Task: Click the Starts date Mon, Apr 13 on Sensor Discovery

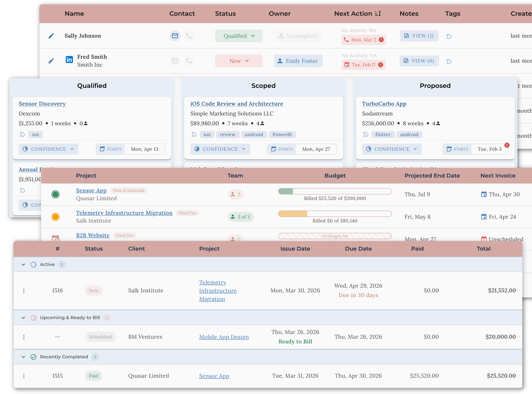Action: click(x=145, y=149)
